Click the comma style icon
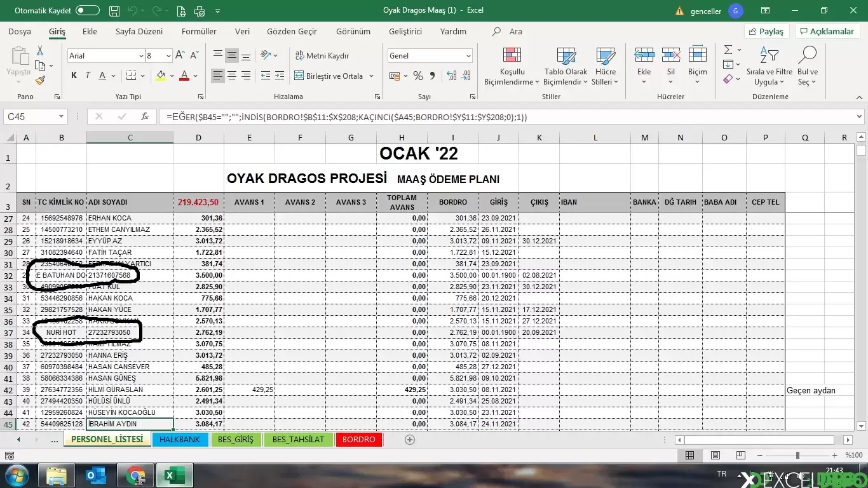 pyautogui.click(x=432, y=76)
